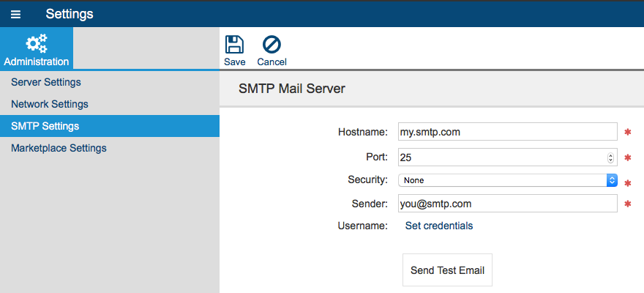Open Marketplace Settings from sidebar
Image resolution: width=644 pixels, height=293 pixels.
tap(59, 147)
